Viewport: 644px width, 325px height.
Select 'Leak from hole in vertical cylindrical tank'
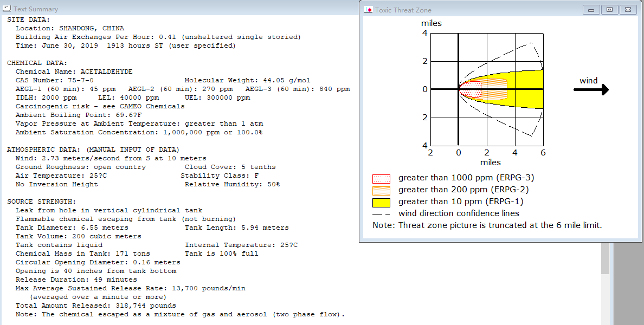[109, 210]
